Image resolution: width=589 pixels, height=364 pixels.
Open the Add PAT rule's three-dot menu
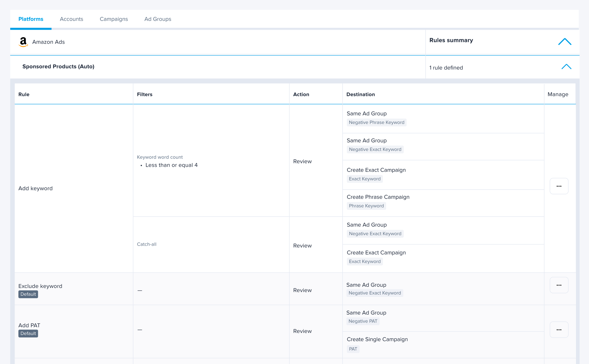pos(559,330)
